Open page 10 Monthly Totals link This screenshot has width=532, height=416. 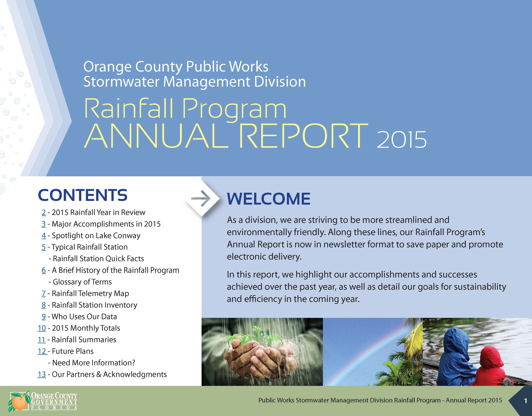click(42, 328)
